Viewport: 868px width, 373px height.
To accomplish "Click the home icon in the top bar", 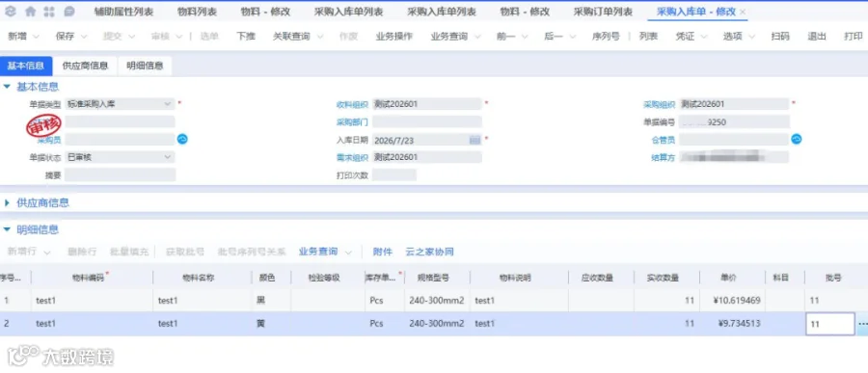I will click(31, 12).
